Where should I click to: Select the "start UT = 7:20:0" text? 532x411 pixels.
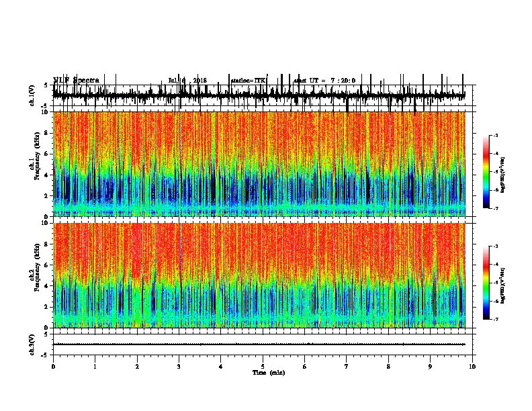[x=324, y=81]
